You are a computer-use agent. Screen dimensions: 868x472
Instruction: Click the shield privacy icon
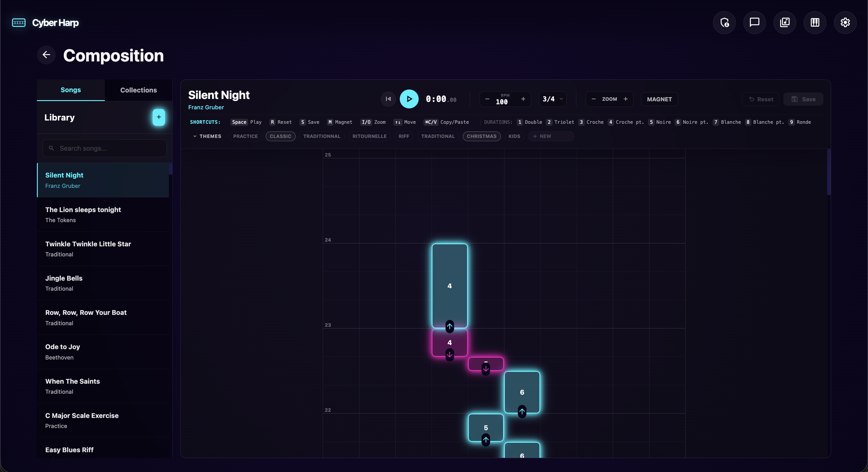tap(724, 22)
